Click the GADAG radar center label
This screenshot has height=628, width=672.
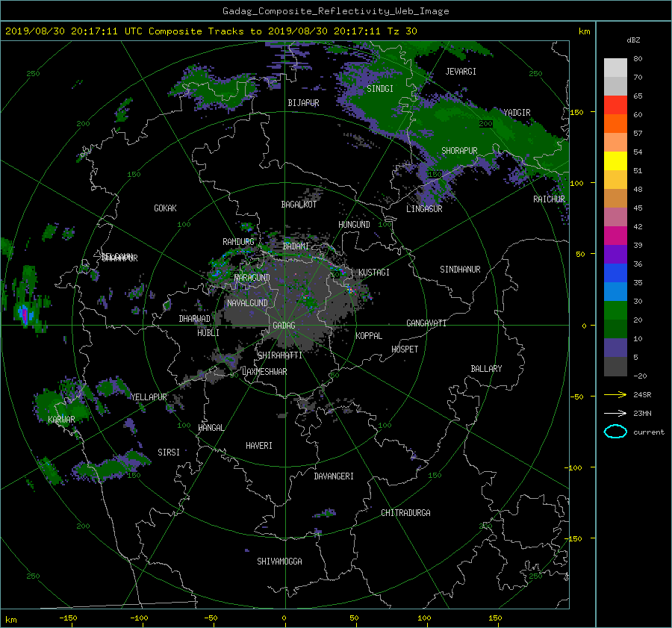click(x=284, y=326)
